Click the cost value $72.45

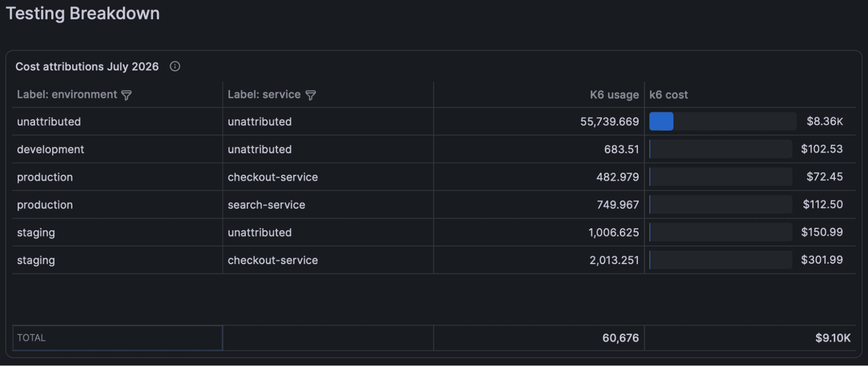point(825,177)
